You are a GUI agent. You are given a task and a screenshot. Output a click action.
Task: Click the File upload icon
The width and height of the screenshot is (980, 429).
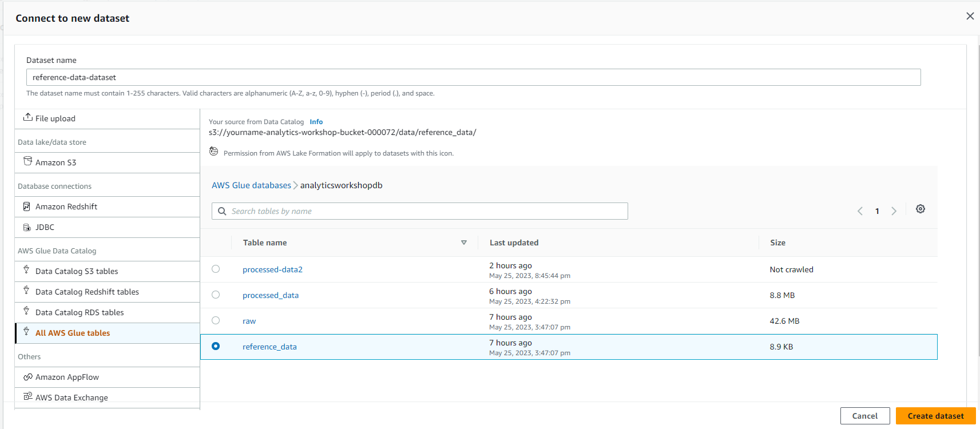tap(27, 117)
